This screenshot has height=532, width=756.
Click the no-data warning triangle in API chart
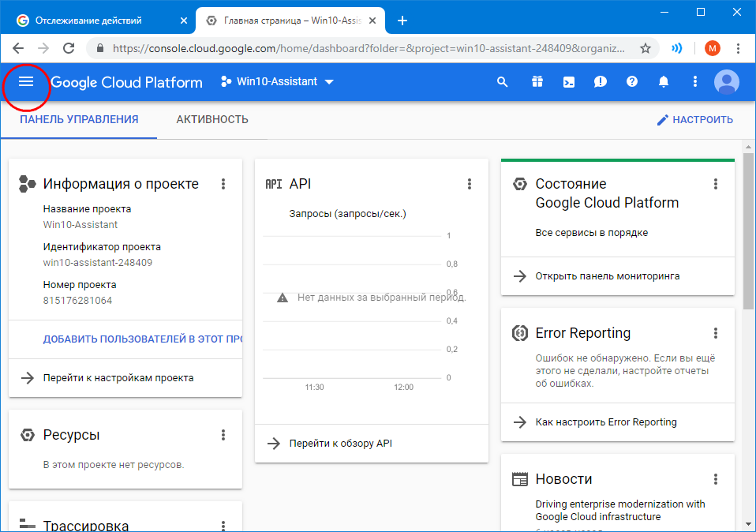[x=283, y=298]
